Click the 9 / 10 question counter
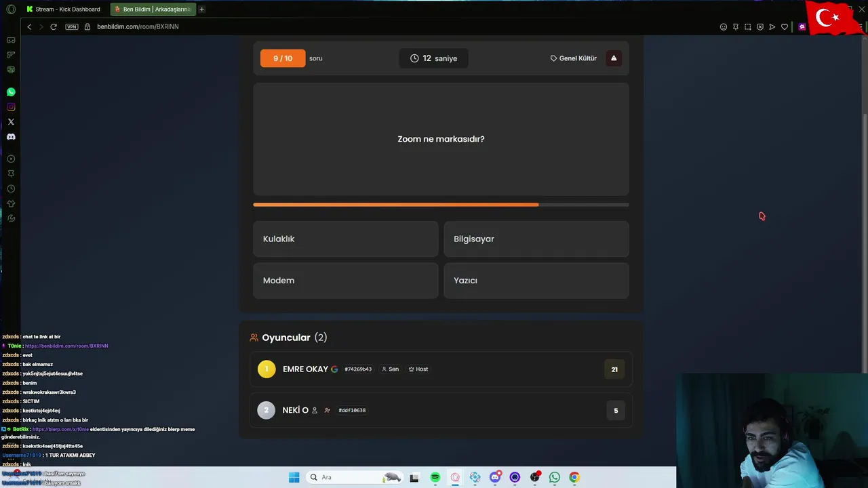 [283, 58]
